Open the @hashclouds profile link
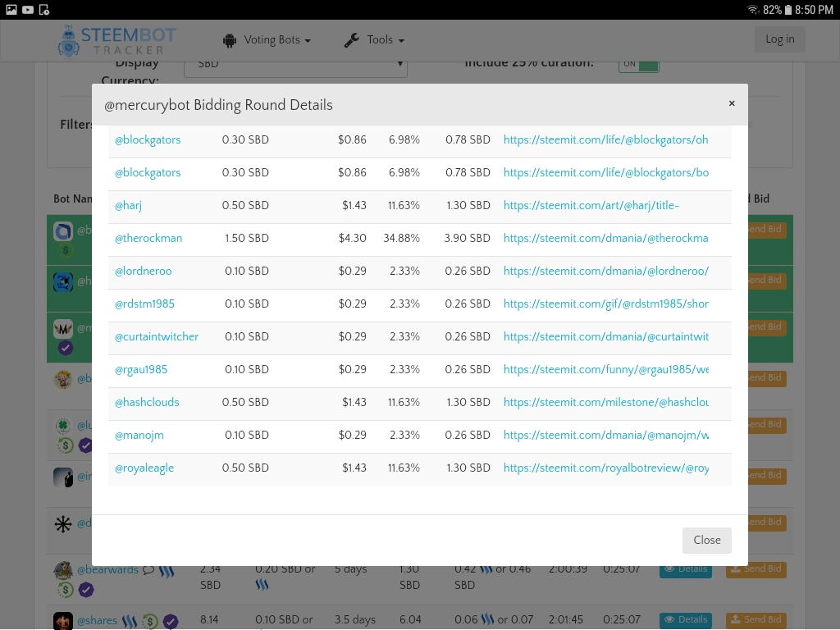840x630 pixels. click(147, 402)
